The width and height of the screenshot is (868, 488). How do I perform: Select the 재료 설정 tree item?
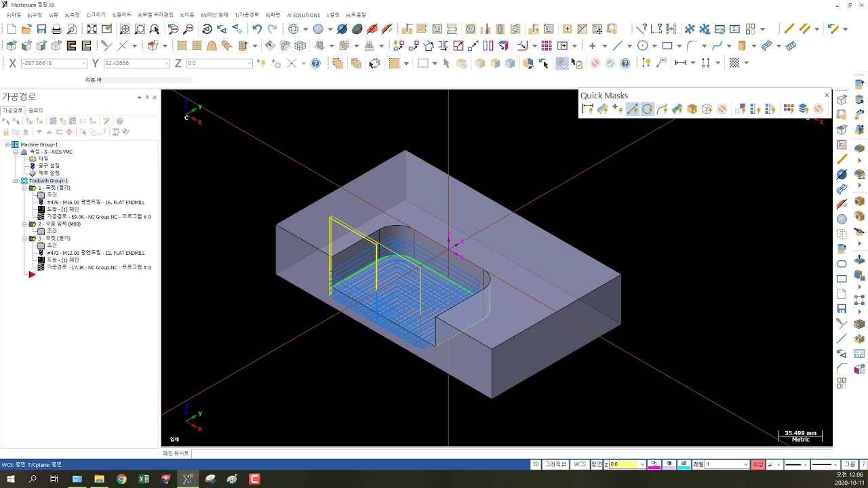(49, 174)
